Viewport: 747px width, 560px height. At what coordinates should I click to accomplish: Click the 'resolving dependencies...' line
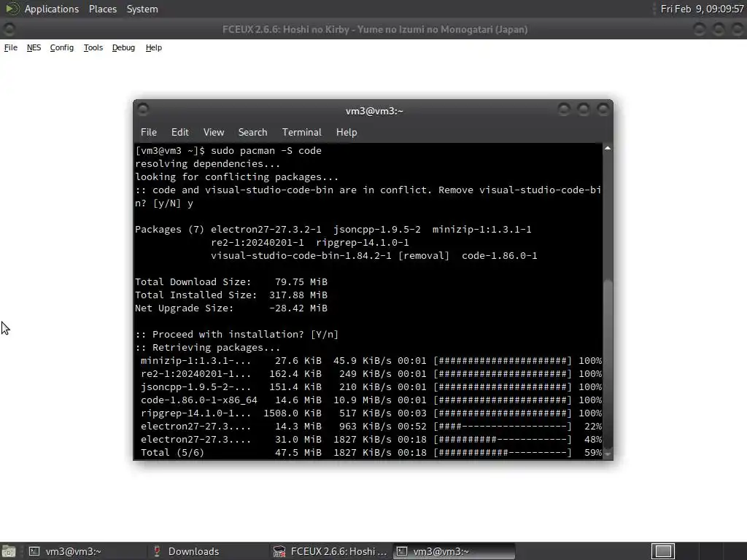coord(207,164)
